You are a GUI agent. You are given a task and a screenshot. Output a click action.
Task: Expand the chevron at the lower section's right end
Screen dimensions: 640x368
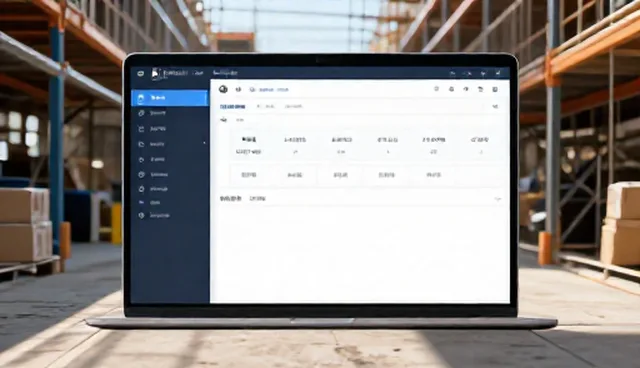coord(498,199)
